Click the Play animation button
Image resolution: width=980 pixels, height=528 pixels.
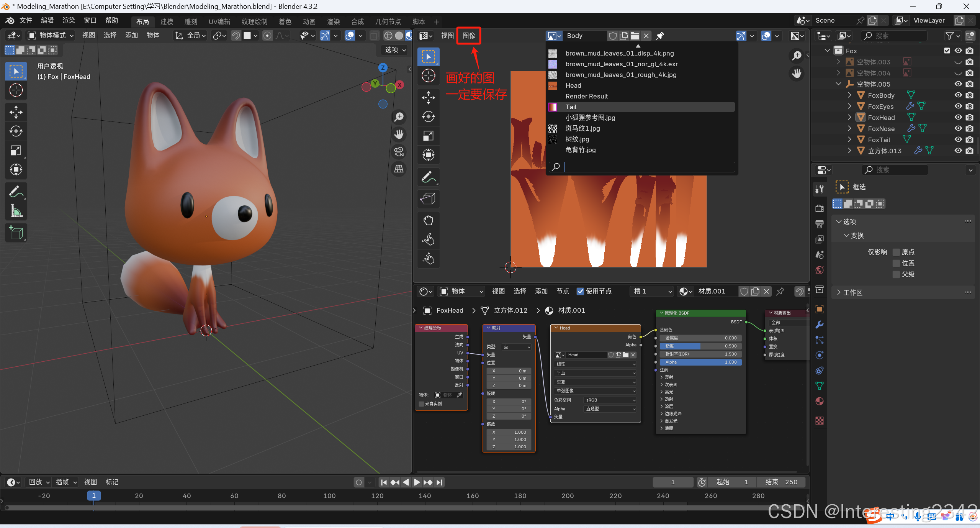pyautogui.click(x=417, y=482)
